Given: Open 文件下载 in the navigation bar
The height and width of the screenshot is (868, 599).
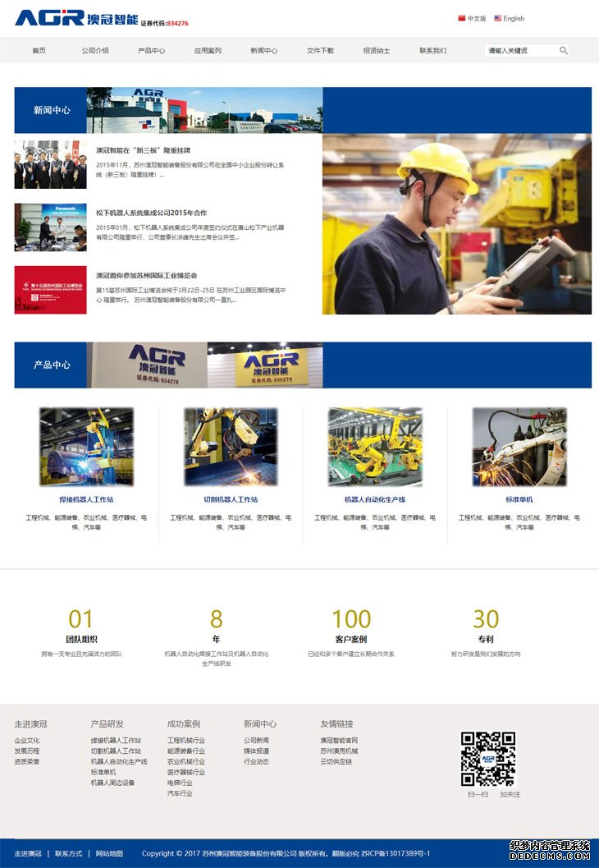Looking at the screenshot, I should (320, 51).
